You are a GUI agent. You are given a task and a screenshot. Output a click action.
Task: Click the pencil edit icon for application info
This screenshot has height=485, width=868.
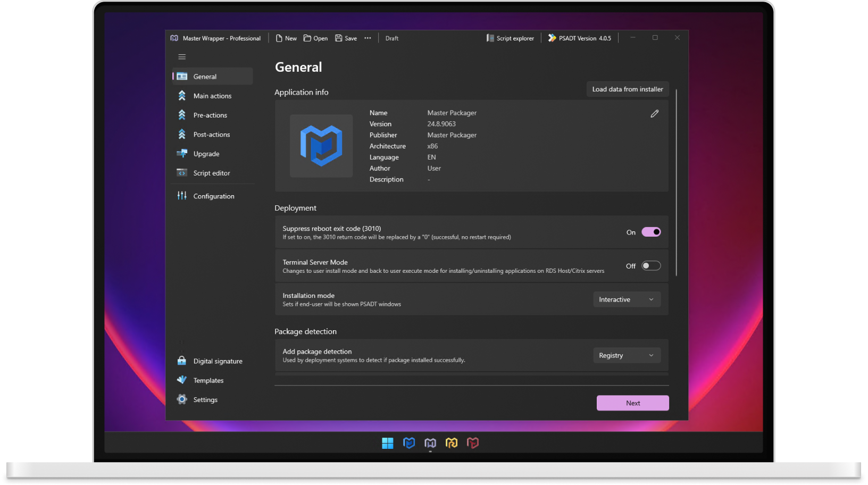coord(654,114)
